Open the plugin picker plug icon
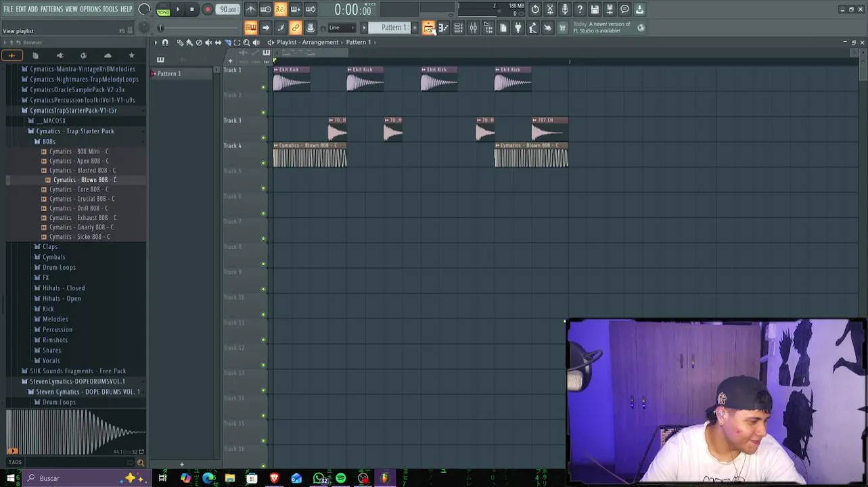868x487 pixels. pos(518,28)
